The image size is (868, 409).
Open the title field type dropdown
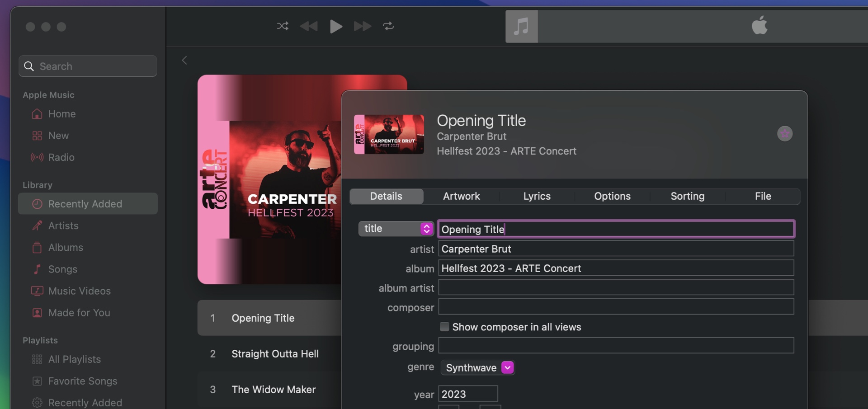coord(425,229)
